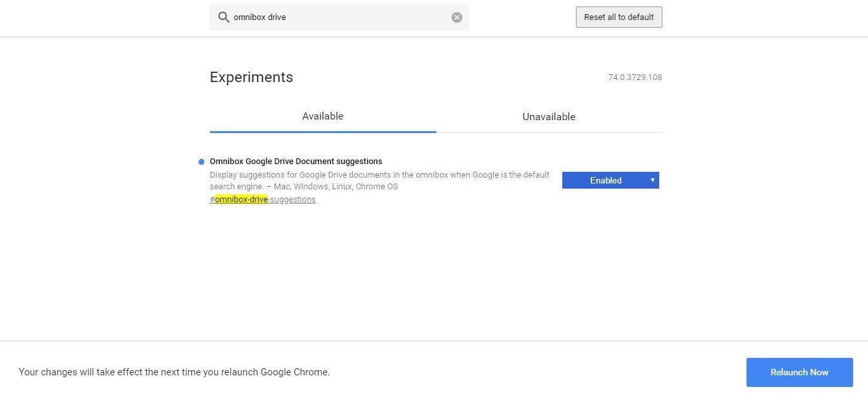This screenshot has width=868, height=396.
Task: Switch to the Unavailable tab
Action: [549, 117]
